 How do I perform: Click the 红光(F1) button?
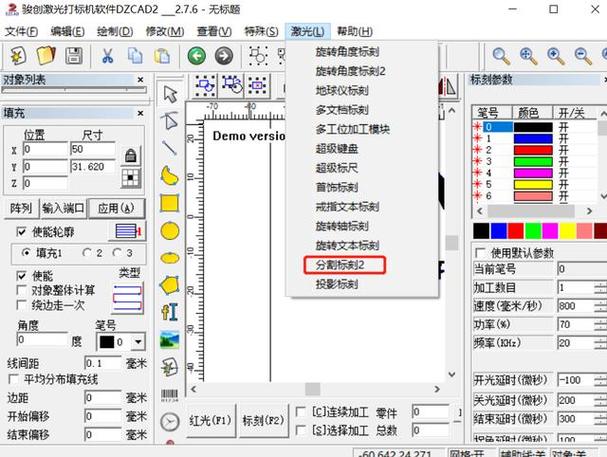coord(211,420)
